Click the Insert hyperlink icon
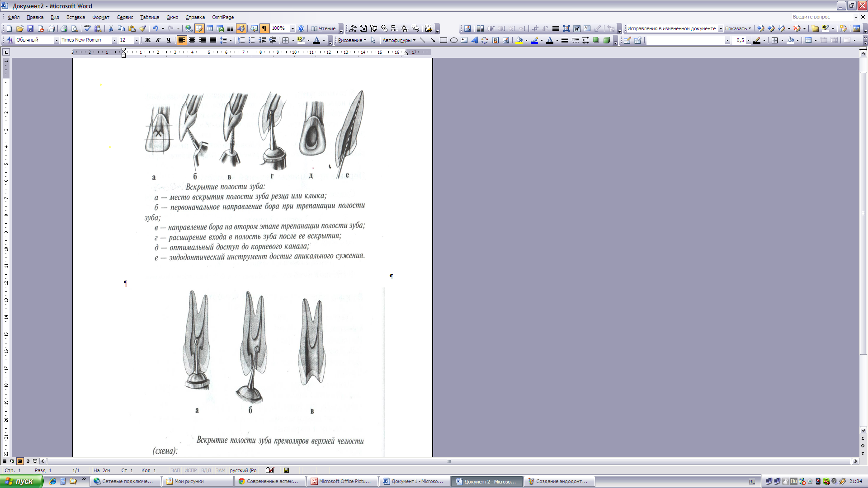868x488 pixels. tap(189, 28)
